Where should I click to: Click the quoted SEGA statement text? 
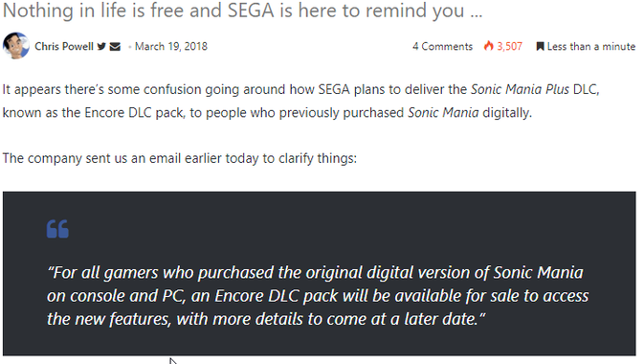(317, 296)
